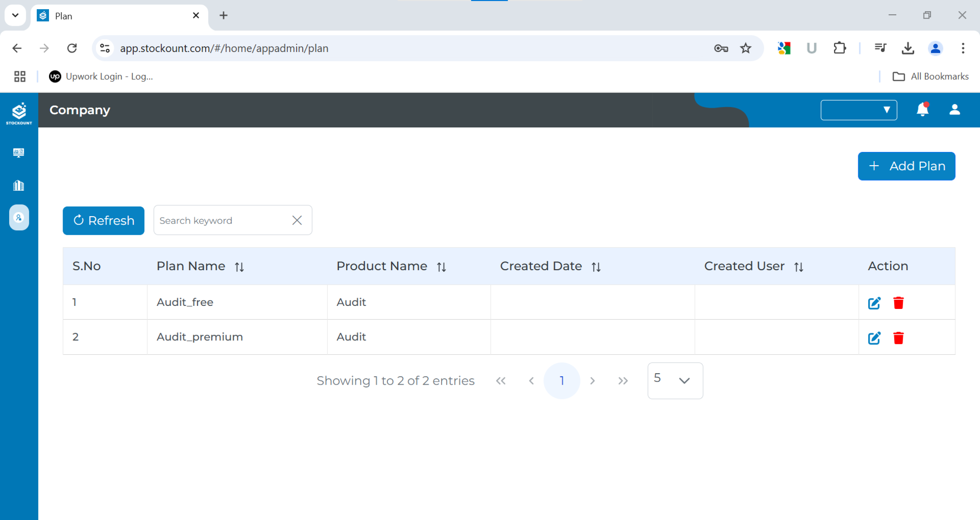
Task: Edit the Audit_free plan row
Action: coord(874,303)
